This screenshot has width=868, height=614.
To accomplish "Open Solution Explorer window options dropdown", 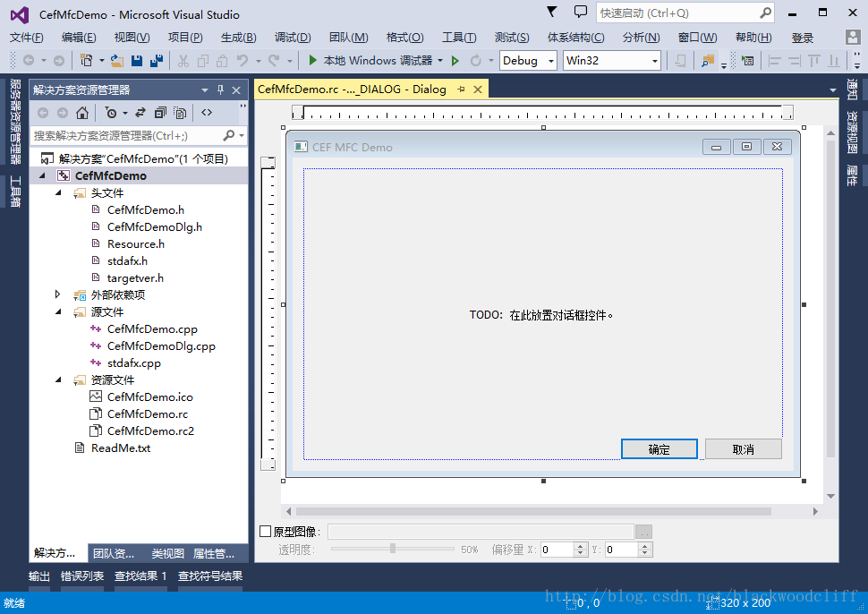I will coord(205,90).
